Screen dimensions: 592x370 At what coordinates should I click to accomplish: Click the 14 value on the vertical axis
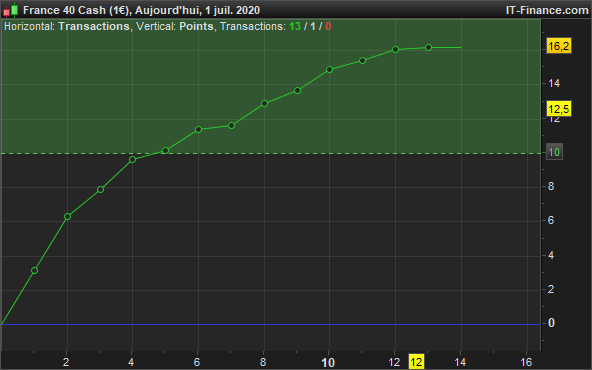554,83
